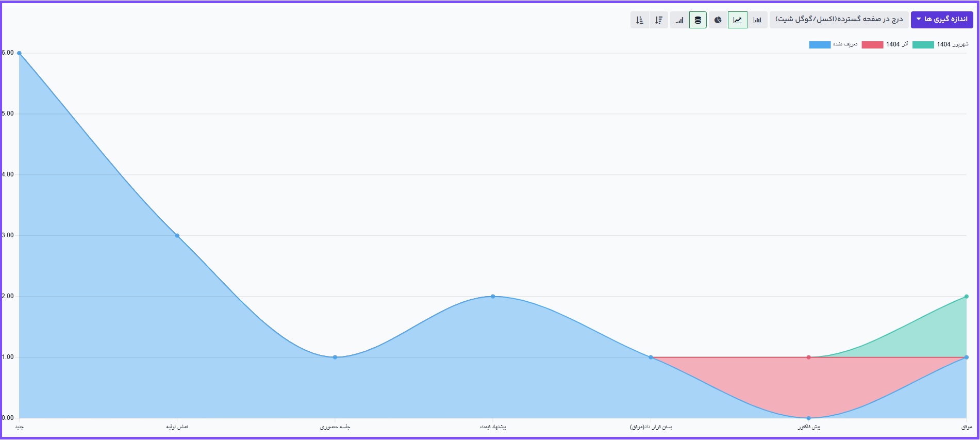Toggle the شهریور 1404 green legend swatch
980x440 pixels.
[x=923, y=45]
